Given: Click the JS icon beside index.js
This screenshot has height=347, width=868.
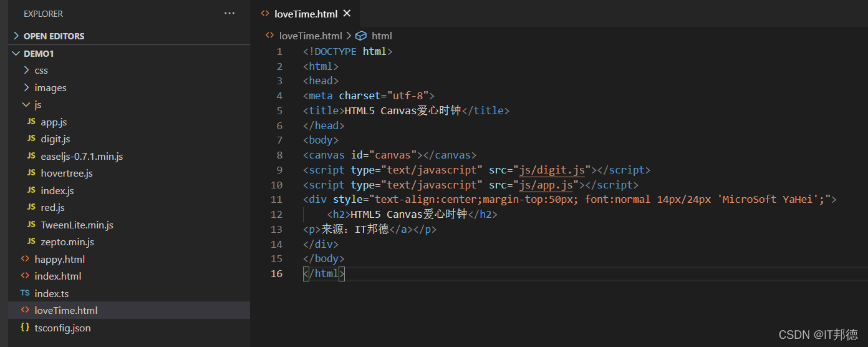Looking at the screenshot, I should tap(31, 190).
